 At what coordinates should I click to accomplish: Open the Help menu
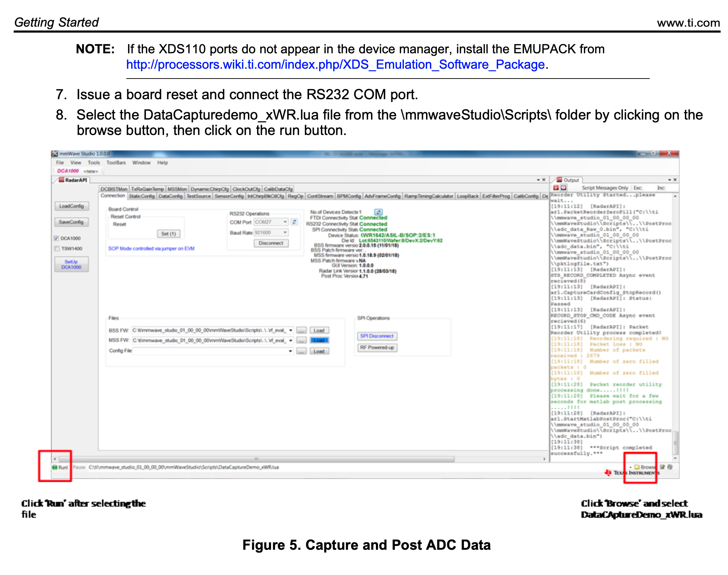point(162,163)
